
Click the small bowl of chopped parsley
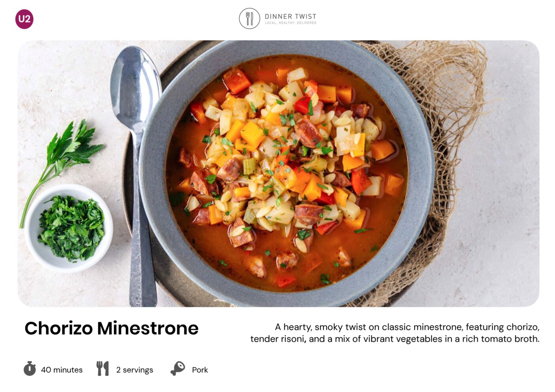tap(68, 228)
